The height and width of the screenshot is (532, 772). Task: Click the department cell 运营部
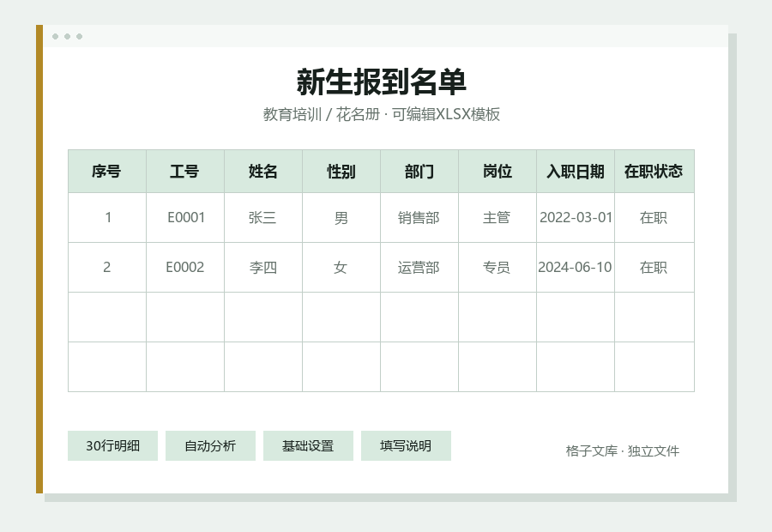[x=419, y=268]
